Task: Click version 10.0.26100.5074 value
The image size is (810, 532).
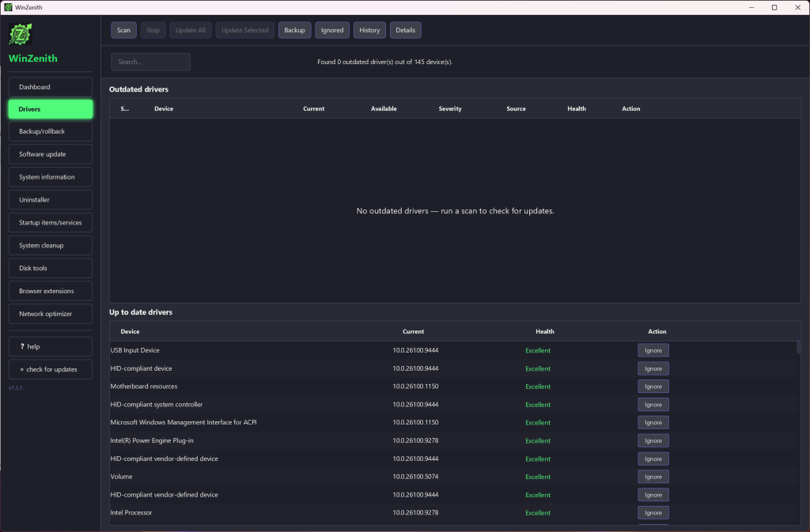Action: (415, 477)
